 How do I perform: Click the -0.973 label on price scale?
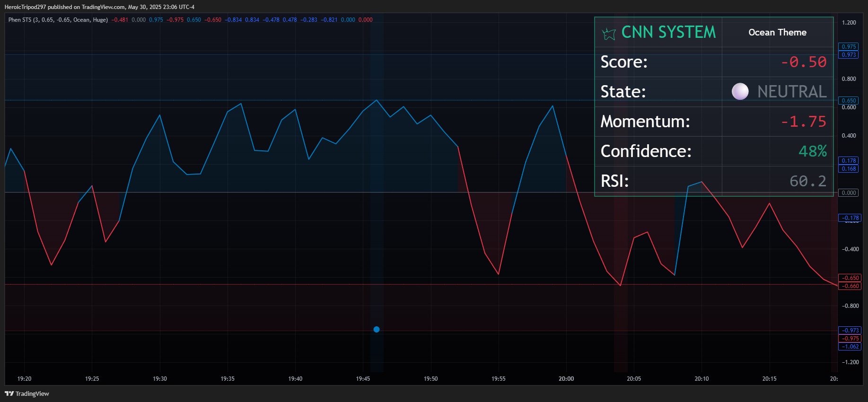pos(850,331)
